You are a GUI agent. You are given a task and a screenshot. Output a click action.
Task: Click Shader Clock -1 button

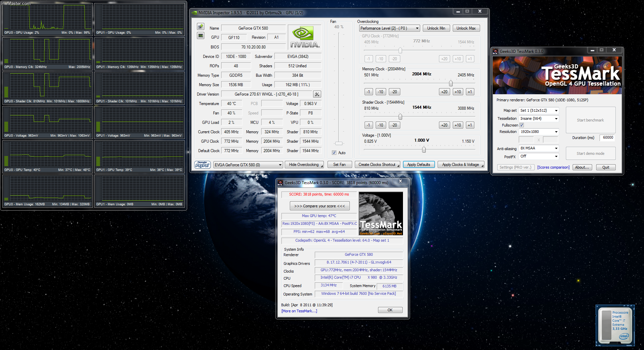point(369,125)
